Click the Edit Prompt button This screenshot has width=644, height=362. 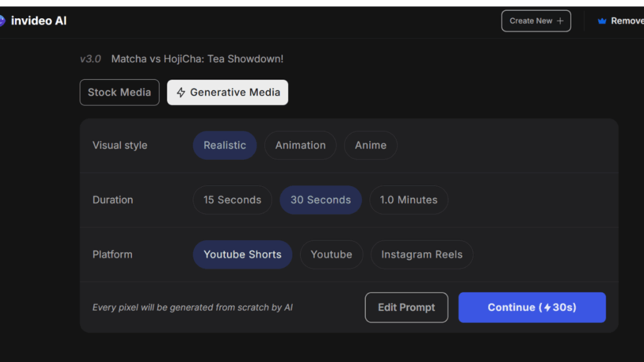click(407, 307)
